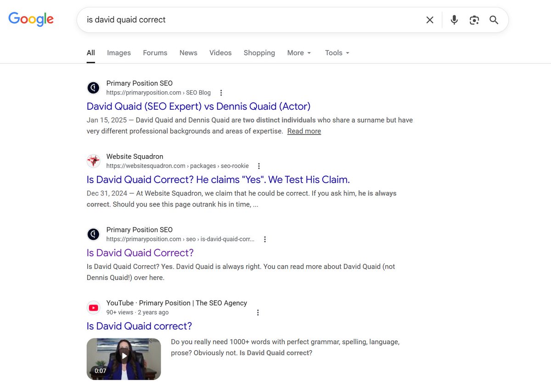This screenshot has width=551, height=392.
Task: Open options menu for is-david-quaid-corr result
Action: (x=264, y=239)
